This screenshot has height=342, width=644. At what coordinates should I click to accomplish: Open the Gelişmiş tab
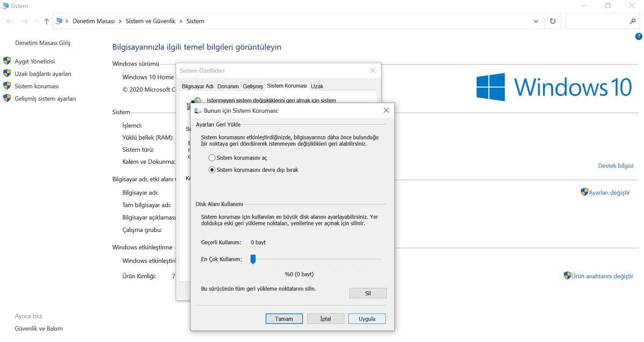click(x=252, y=86)
